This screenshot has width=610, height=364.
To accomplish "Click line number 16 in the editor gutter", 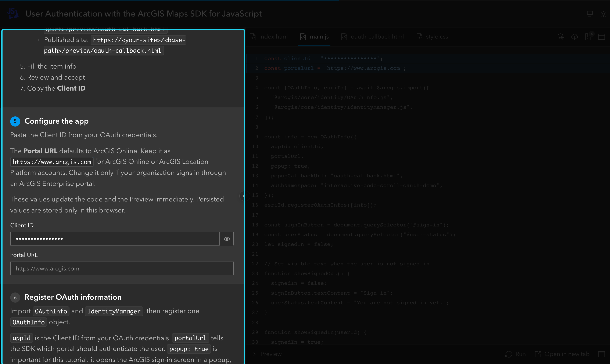I will pyautogui.click(x=255, y=205).
